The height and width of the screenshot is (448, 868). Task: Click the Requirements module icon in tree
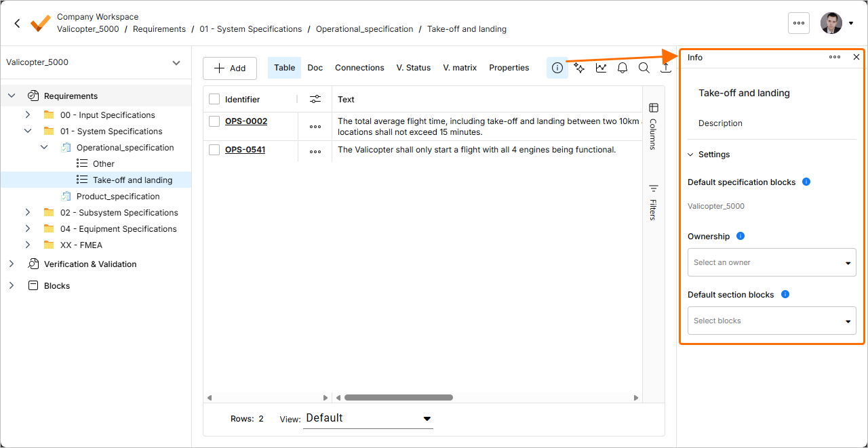pos(33,96)
